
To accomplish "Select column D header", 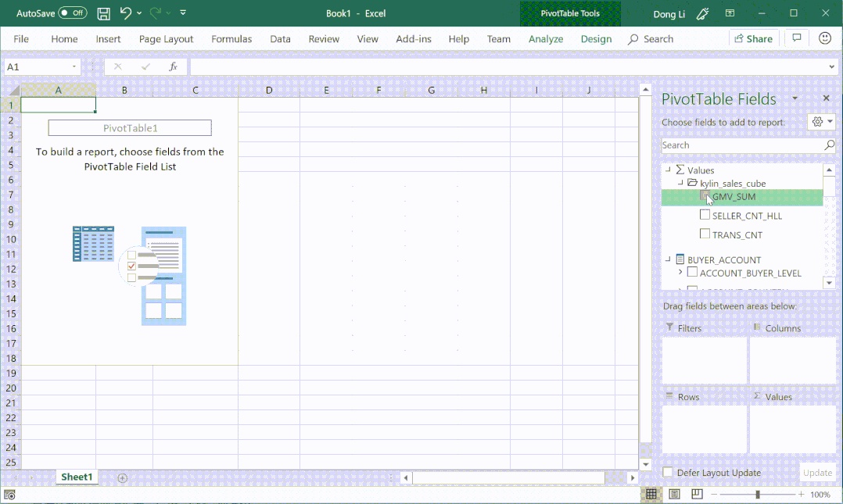I will 269,91.
